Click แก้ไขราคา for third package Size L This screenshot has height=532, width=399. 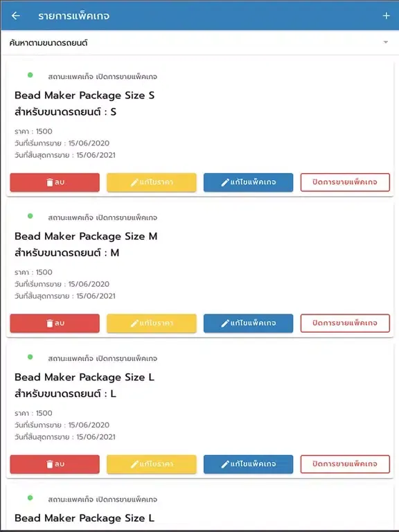[x=151, y=464]
